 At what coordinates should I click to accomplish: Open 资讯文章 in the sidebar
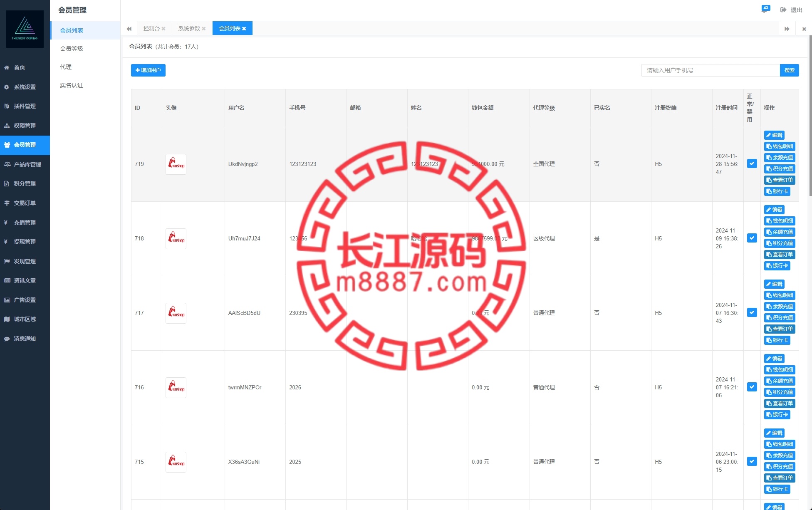[25, 280]
